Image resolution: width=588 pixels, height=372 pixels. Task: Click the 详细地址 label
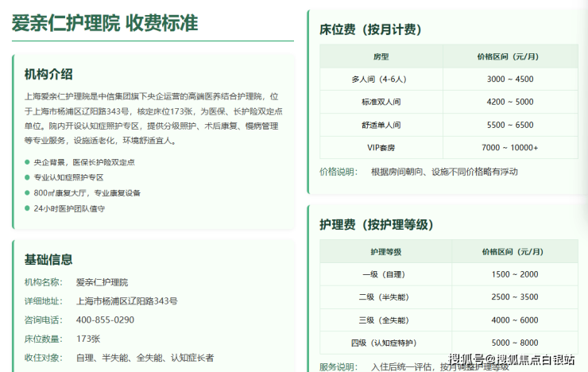(x=44, y=301)
